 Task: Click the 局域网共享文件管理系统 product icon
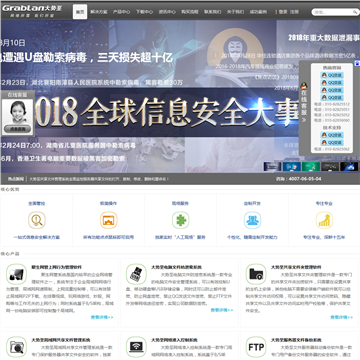tap(16, 347)
